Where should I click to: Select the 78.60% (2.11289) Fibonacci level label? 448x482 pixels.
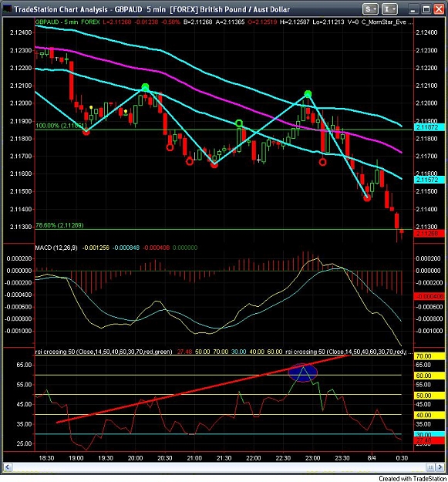tap(59, 225)
